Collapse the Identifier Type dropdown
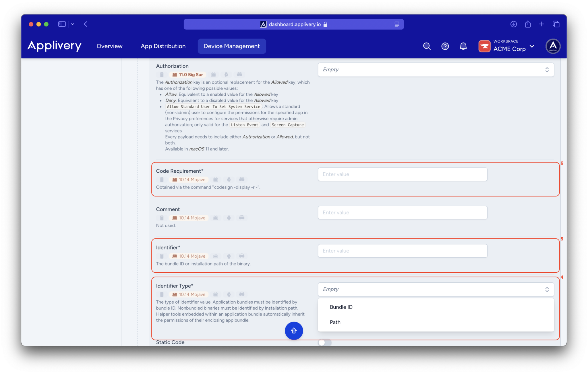 tap(436, 289)
